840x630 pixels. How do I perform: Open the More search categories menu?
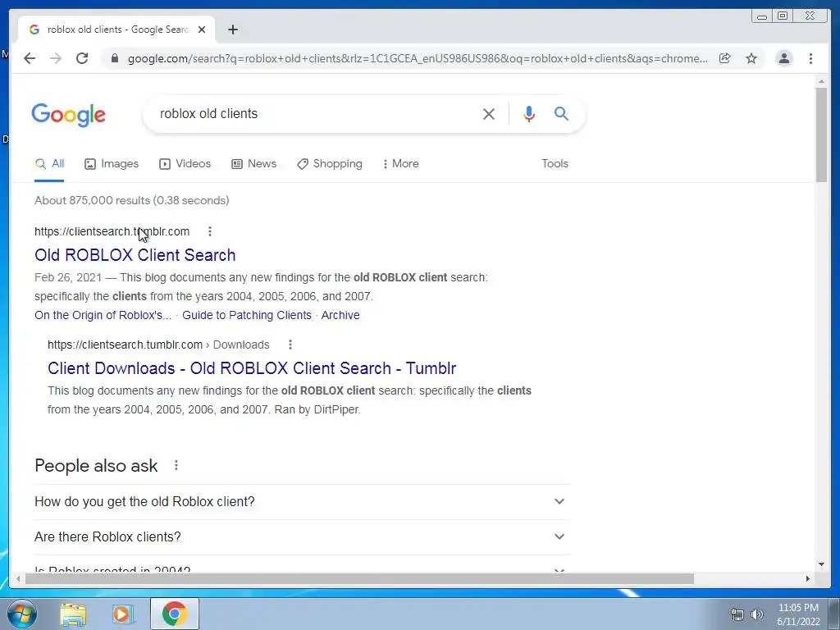click(x=400, y=164)
